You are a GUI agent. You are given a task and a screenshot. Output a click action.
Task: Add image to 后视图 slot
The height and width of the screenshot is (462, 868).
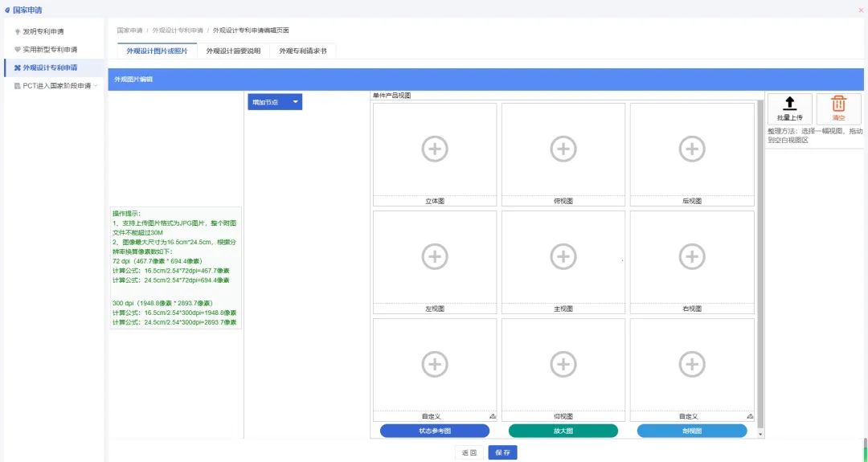pyautogui.click(x=692, y=149)
